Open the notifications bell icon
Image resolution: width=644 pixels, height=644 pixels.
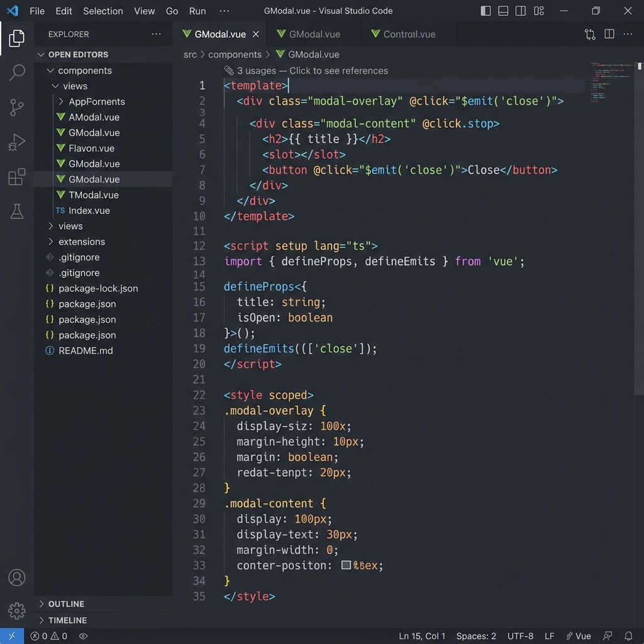[628, 636]
